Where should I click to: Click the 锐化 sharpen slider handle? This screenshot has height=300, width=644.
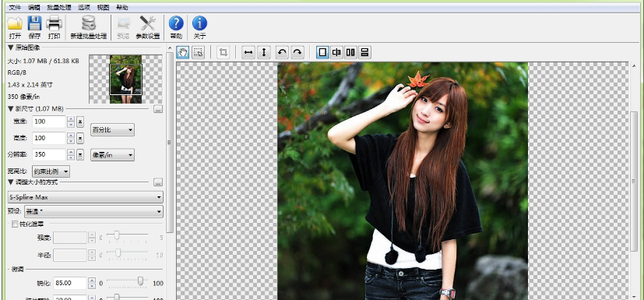[x=140, y=281]
